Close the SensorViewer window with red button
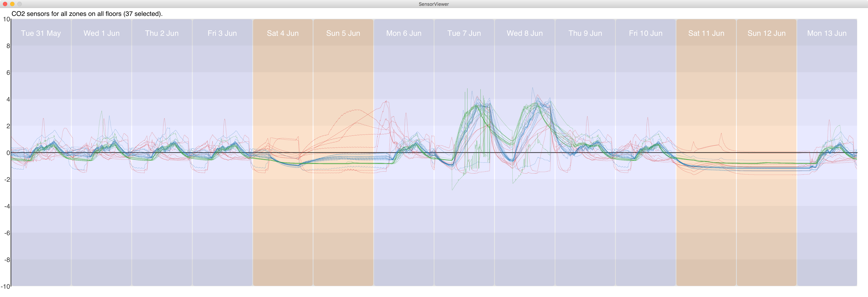This screenshot has height=297, width=868. pyautogui.click(x=5, y=4)
